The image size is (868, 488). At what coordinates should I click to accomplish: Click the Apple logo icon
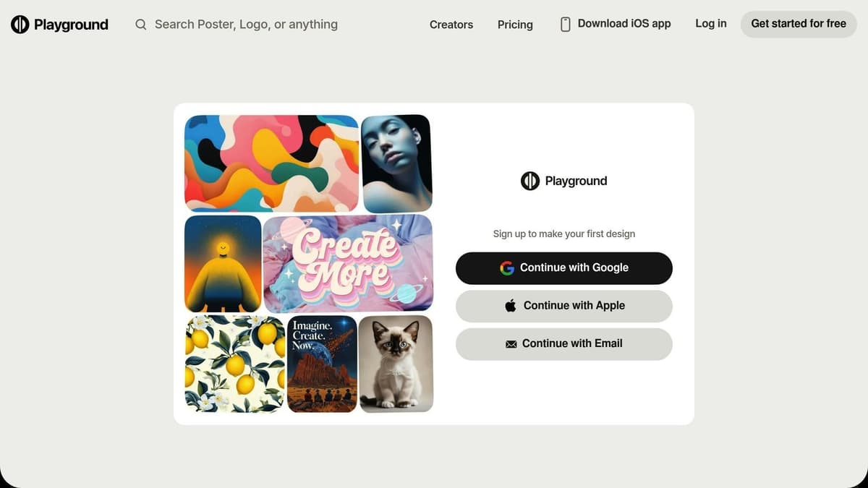point(511,306)
